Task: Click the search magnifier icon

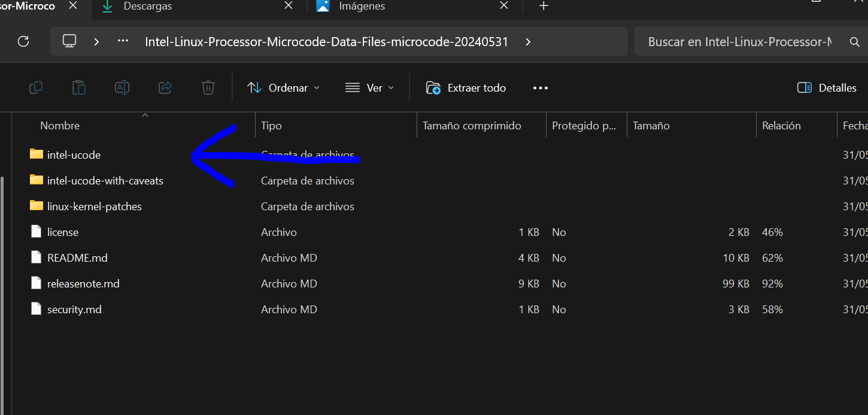Action: coord(855,42)
